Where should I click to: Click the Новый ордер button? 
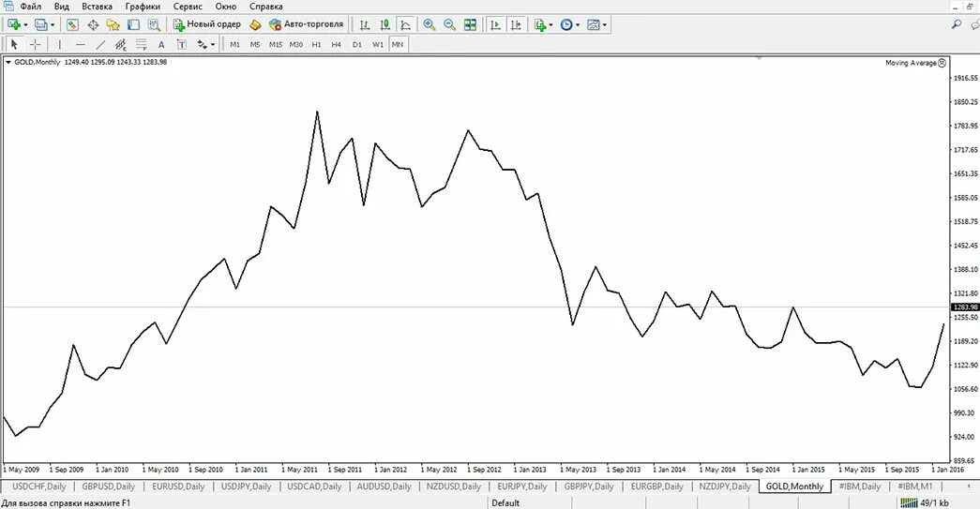click(x=207, y=24)
